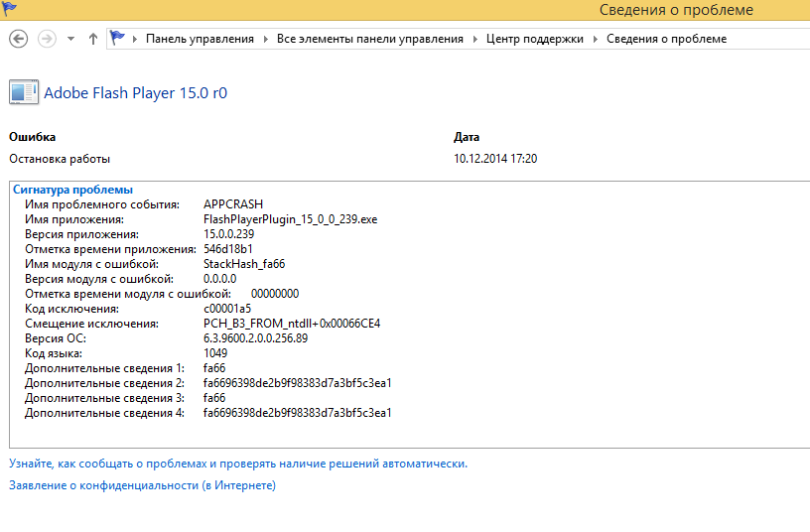Open recent locations dropdown arrow
The height and width of the screenshot is (532, 810).
70,39
